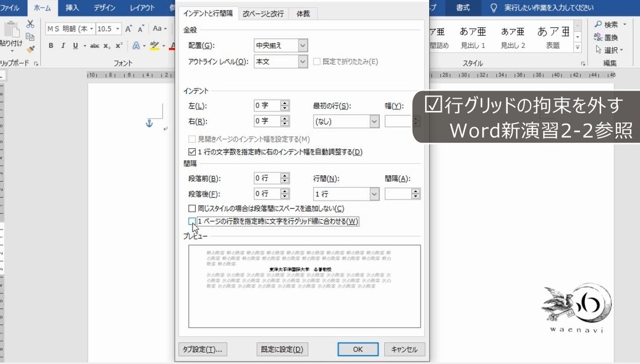640x364 pixels.
Task: Switch to the 体裁 tab
Action: click(x=303, y=14)
